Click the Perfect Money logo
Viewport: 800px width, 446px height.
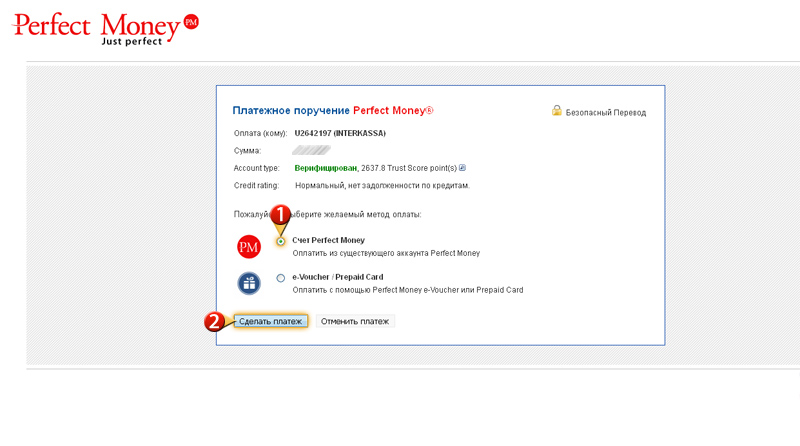pos(105,29)
